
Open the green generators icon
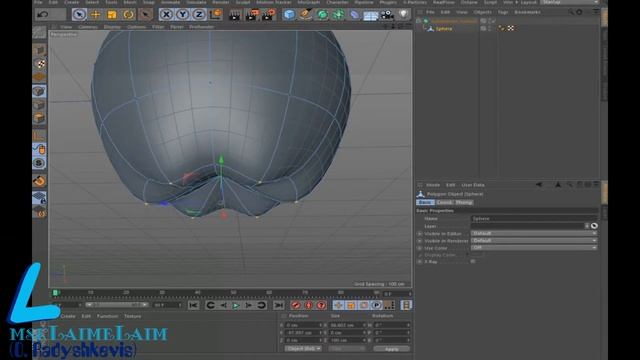[x=322, y=15]
